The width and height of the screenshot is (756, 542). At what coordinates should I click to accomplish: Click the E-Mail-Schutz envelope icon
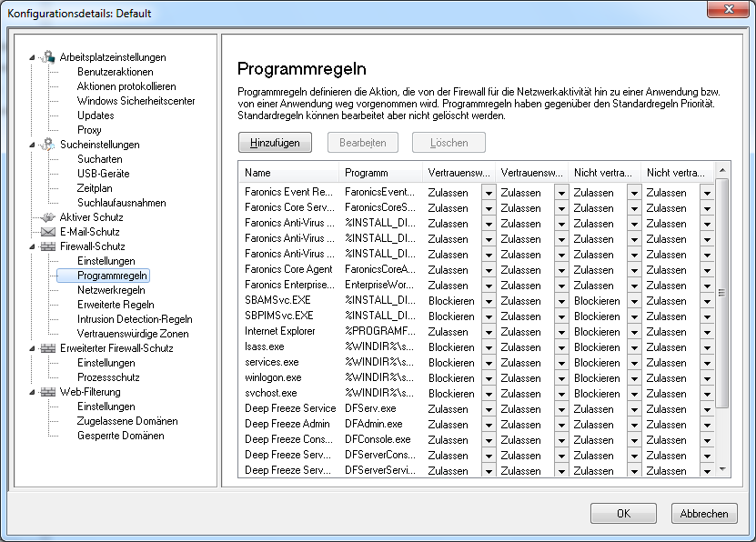47,232
